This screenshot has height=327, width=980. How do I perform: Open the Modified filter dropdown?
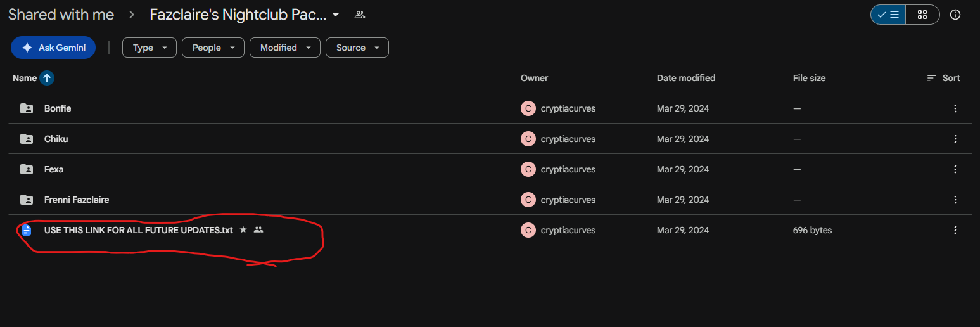[285, 48]
